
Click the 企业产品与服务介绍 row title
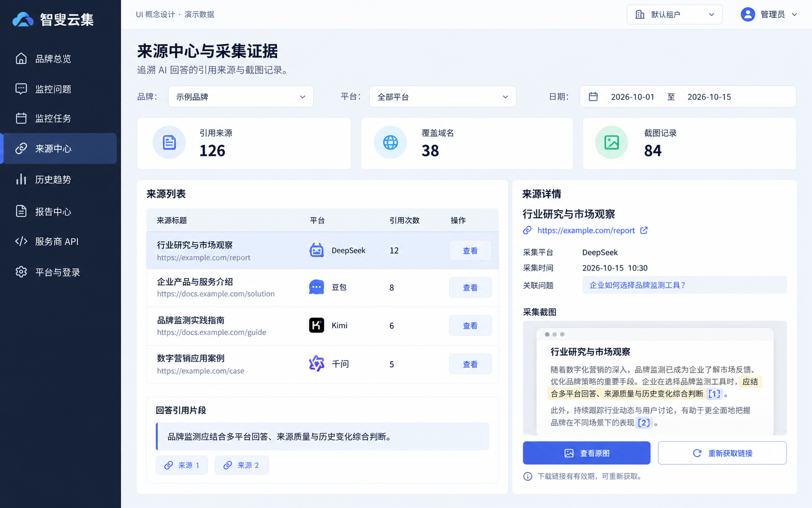coord(195,282)
